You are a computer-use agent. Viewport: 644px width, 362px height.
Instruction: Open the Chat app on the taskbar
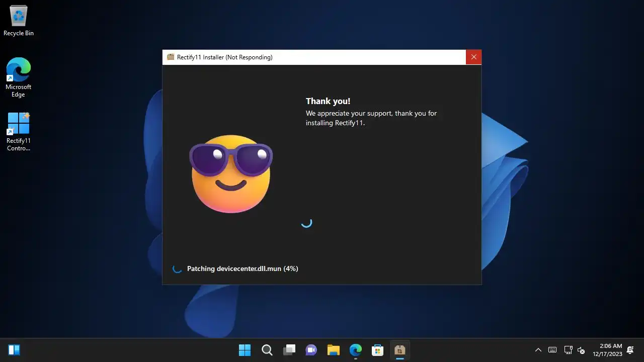click(x=311, y=350)
